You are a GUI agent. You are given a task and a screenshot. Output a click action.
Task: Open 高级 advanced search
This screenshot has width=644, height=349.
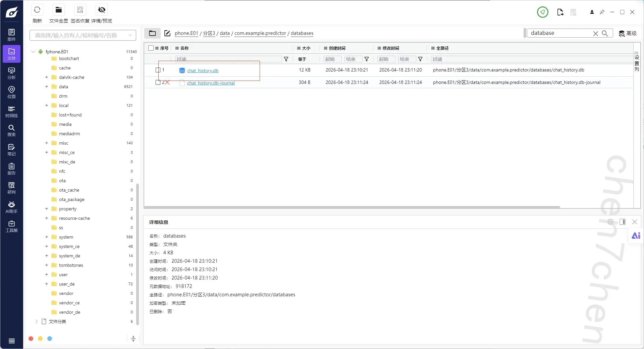(628, 33)
